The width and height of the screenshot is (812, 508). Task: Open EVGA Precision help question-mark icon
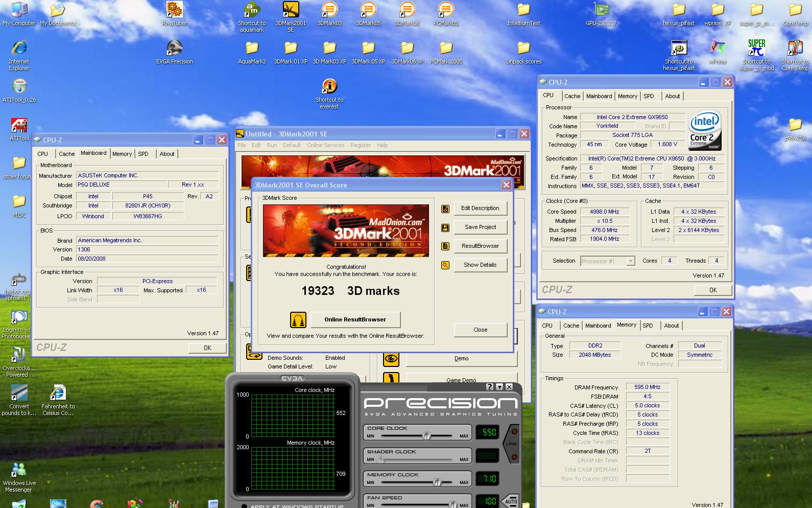tap(490, 387)
